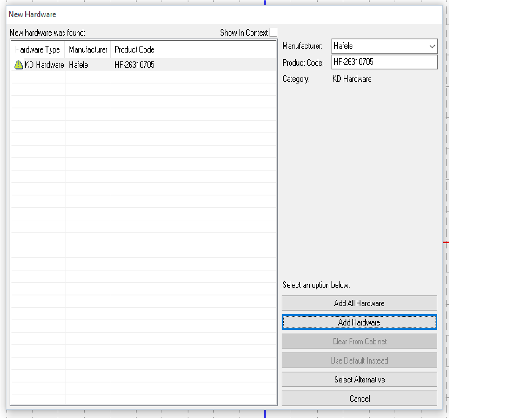The height and width of the screenshot is (419, 532).
Task: Select the KD Hardware cell in the list
Action: (x=44, y=65)
